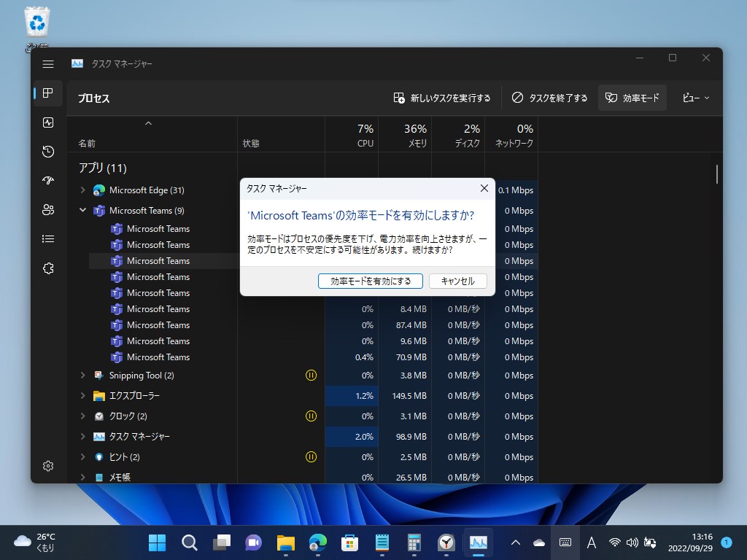Click the touch keyboard tray icon
Screen dimensions: 747x560
pyautogui.click(x=565, y=542)
